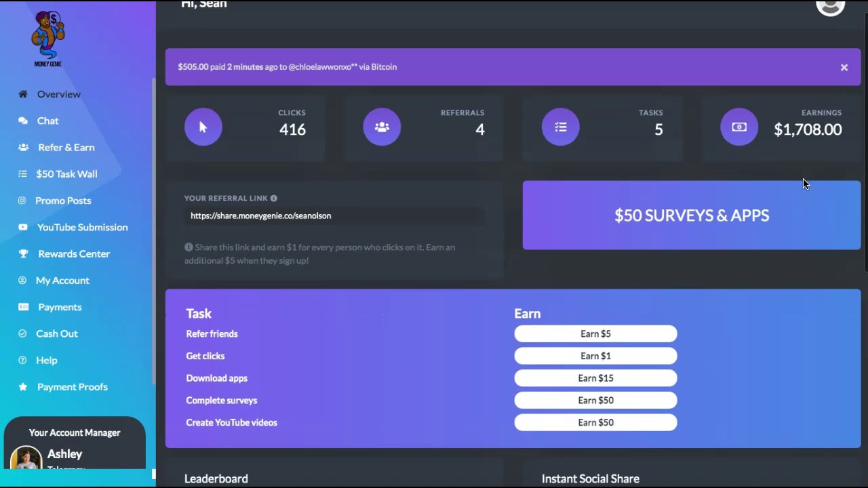The height and width of the screenshot is (488, 868).
Task: Click the Earn $5 button
Action: (595, 333)
